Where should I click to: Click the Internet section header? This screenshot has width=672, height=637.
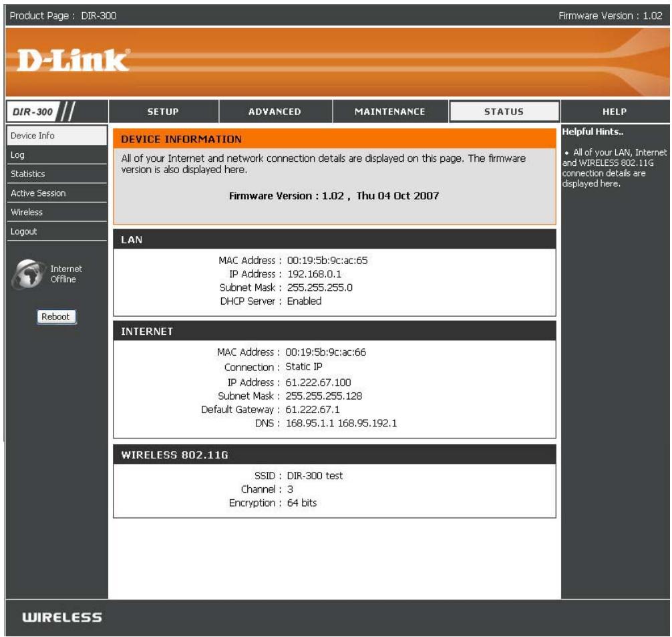[x=334, y=331]
